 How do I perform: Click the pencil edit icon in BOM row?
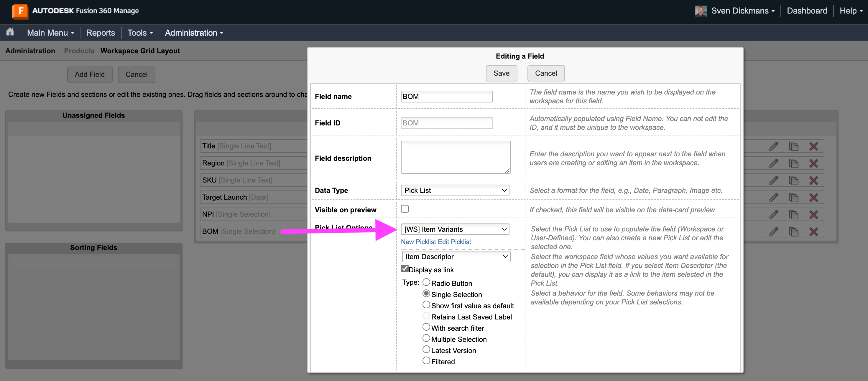point(774,231)
